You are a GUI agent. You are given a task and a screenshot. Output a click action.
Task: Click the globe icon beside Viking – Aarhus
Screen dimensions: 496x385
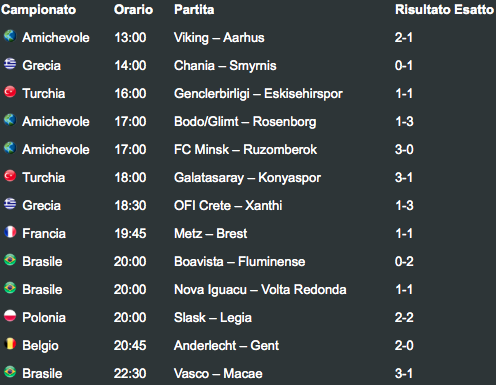10,36
